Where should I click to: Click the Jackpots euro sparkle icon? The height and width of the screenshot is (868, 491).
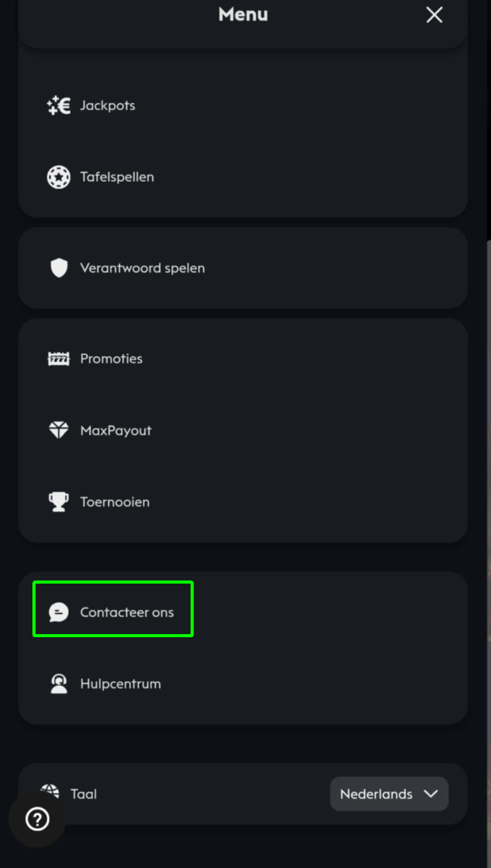point(59,106)
